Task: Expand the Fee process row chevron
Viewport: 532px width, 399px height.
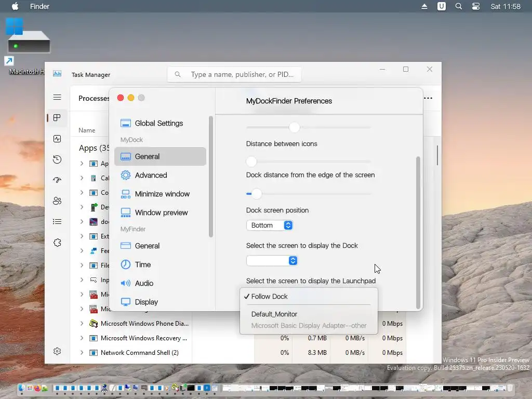Action: click(x=82, y=250)
